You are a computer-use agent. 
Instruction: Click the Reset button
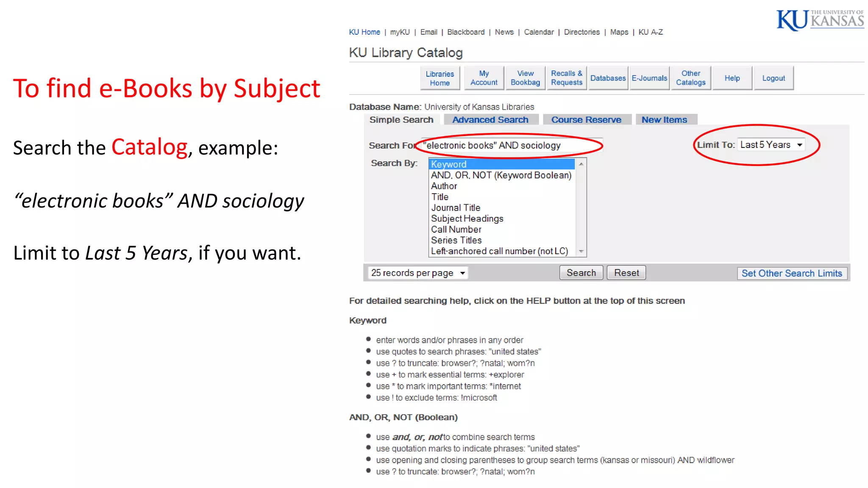pyautogui.click(x=626, y=273)
